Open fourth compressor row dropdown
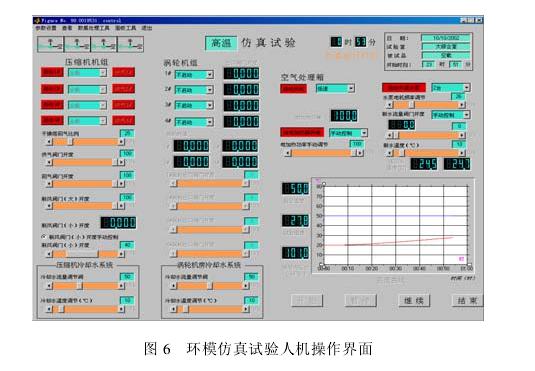 point(87,120)
